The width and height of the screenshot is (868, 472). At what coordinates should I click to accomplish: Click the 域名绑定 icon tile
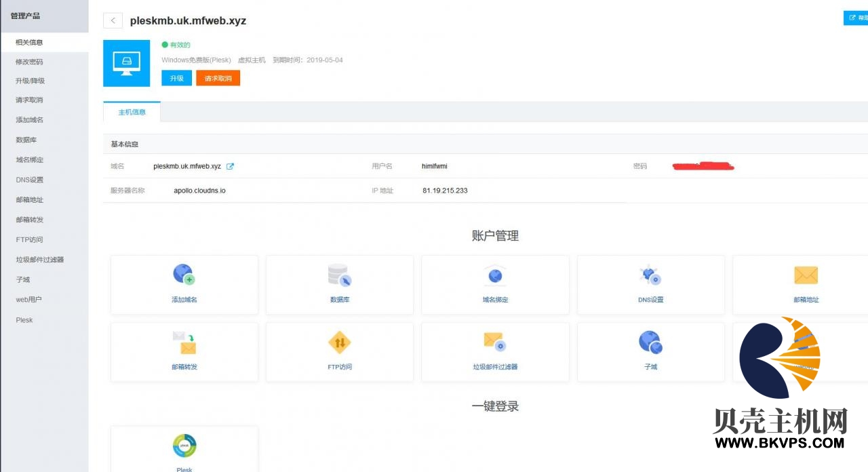click(x=495, y=275)
